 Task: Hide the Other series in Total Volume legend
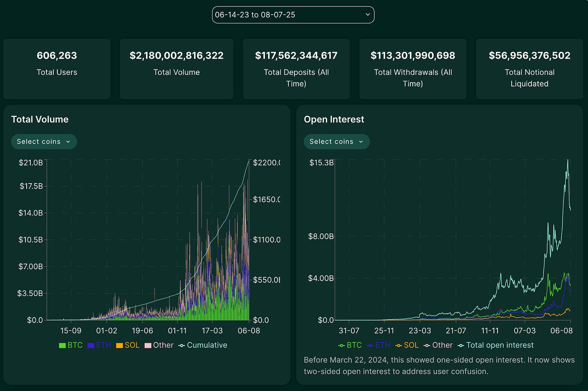(x=159, y=345)
